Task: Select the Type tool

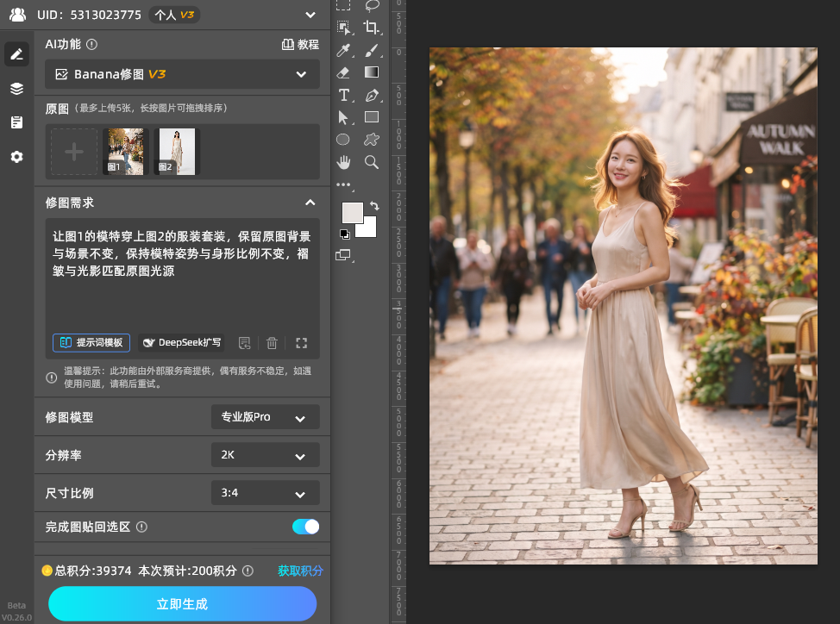Action: click(x=343, y=96)
